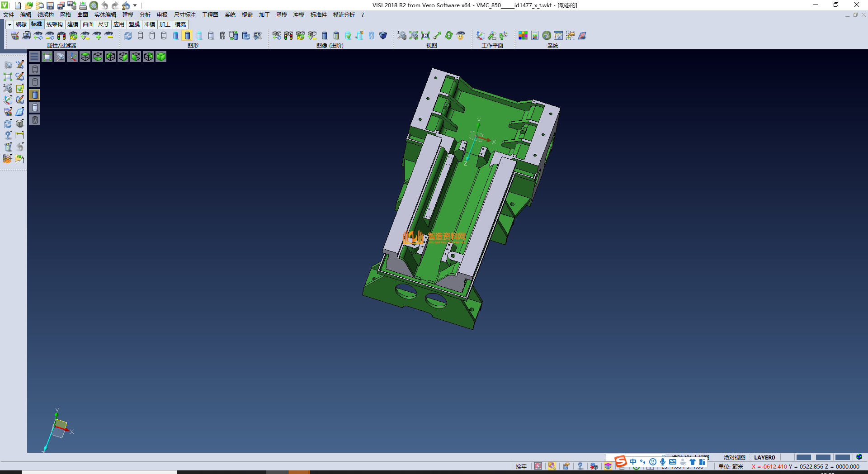
Task: Expand the quick access toolbar dropdown arrow
Action: point(135,5)
